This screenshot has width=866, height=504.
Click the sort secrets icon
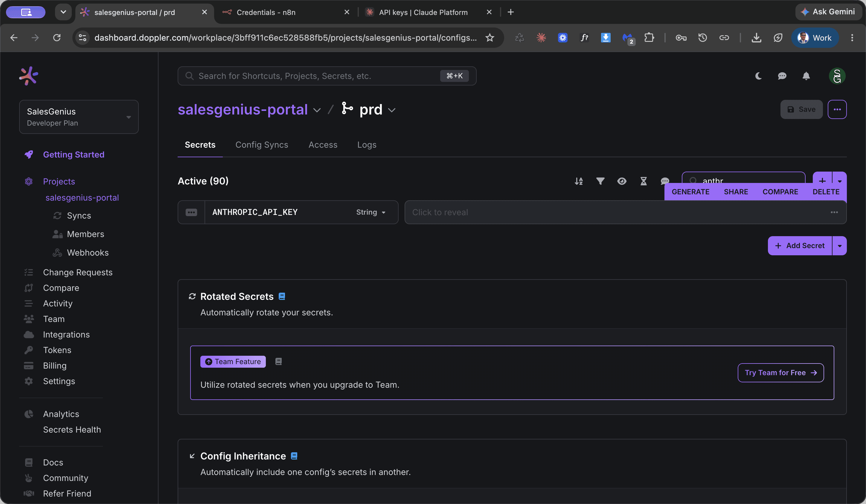tap(579, 181)
